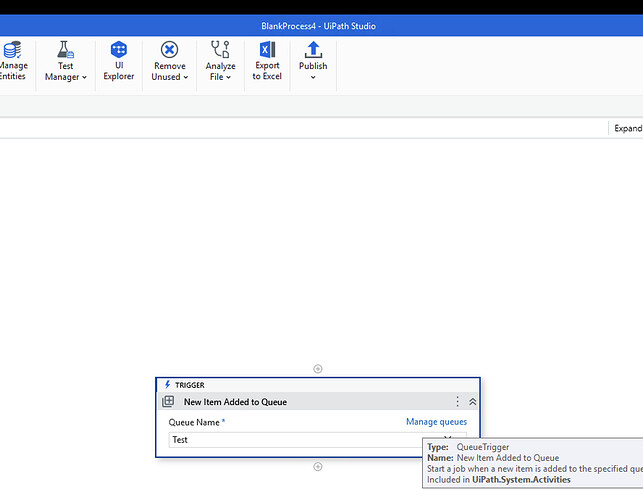Add activity below the trigger using the plus

(x=318, y=466)
